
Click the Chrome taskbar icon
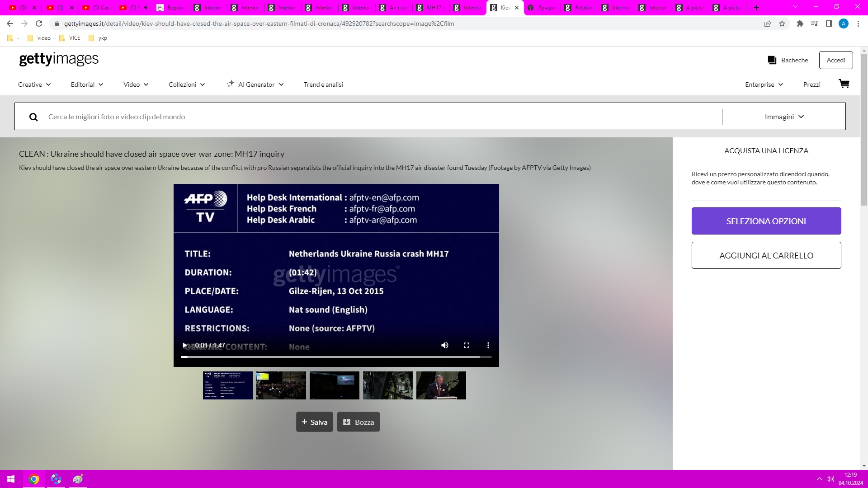(34, 479)
